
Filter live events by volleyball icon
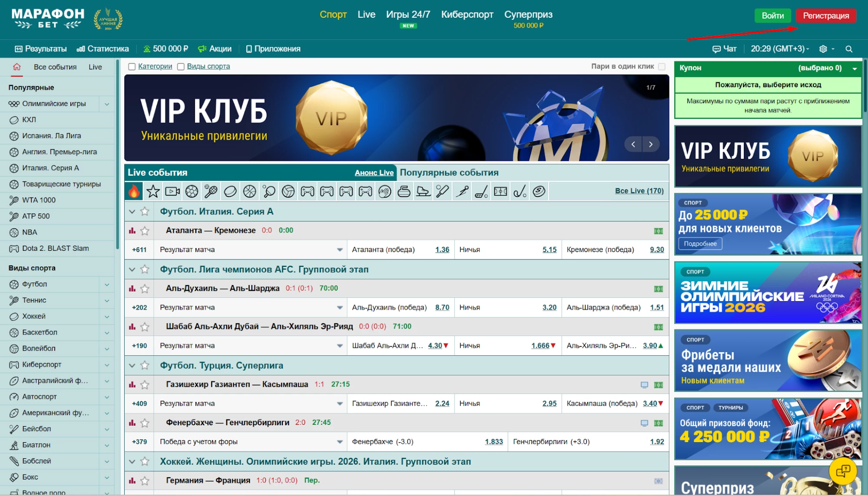pyautogui.click(x=288, y=191)
